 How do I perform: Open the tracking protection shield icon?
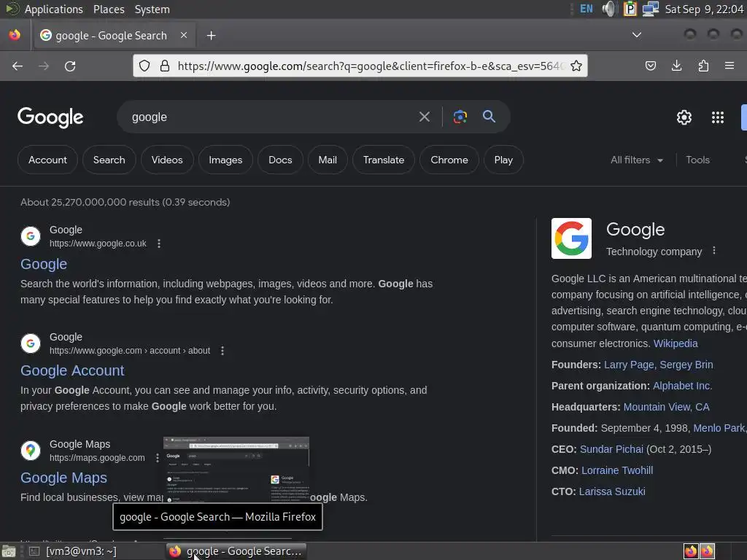pos(144,66)
